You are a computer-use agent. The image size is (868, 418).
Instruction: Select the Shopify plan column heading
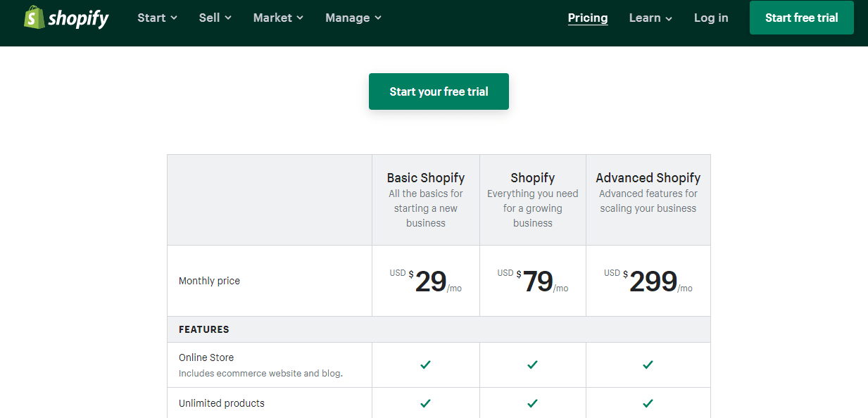point(533,178)
